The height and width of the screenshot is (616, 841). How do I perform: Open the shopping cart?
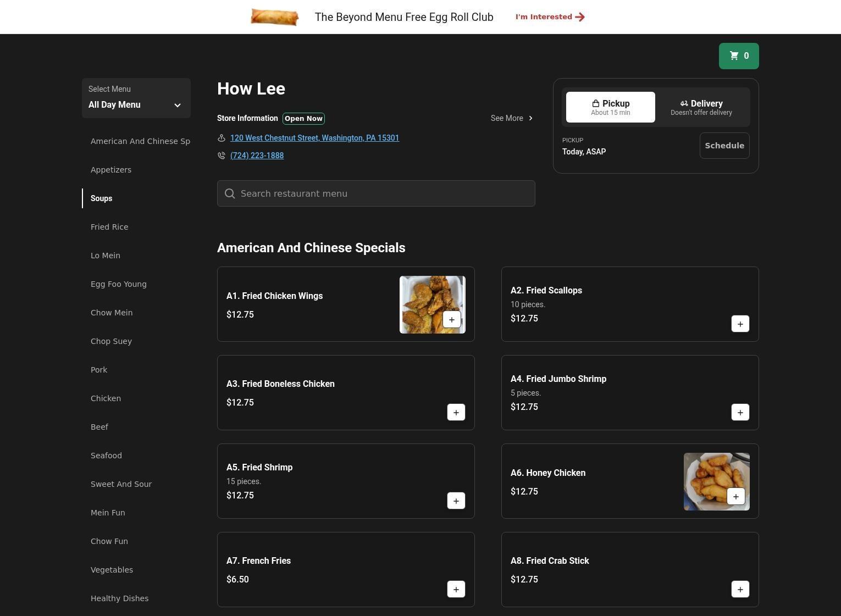click(x=738, y=56)
